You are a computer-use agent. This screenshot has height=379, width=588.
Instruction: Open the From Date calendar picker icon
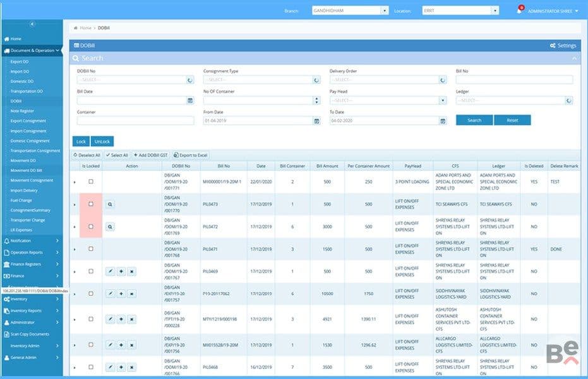pos(317,121)
